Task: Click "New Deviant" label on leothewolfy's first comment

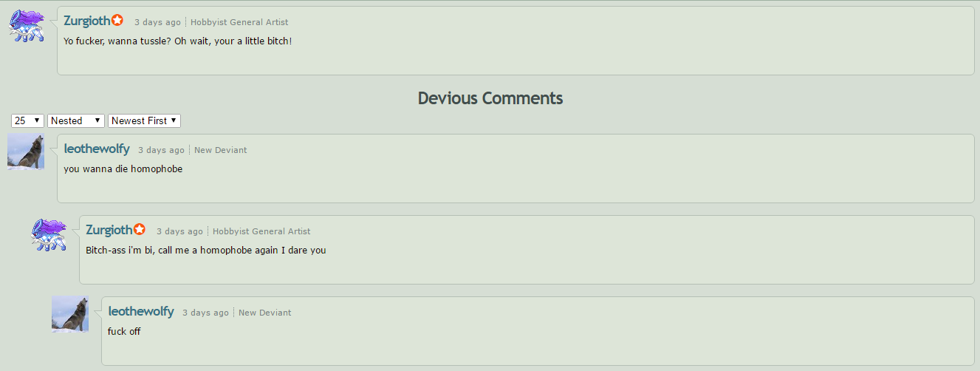Action: coord(221,151)
